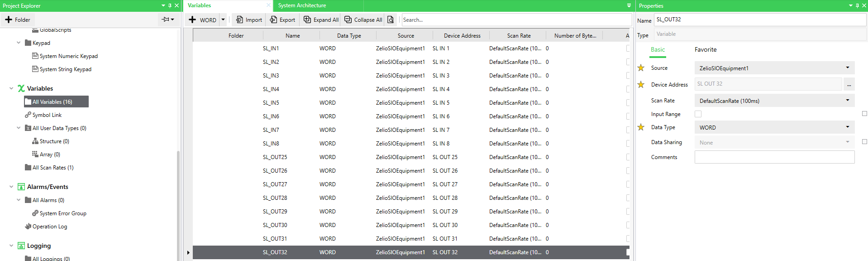This screenshot has width=868, height=261.
Task: Click the Array icon in tree
Action: 35,154
